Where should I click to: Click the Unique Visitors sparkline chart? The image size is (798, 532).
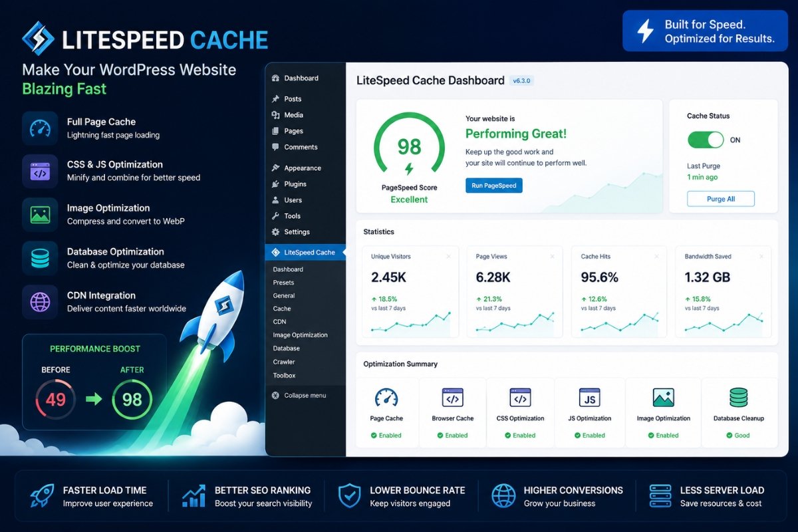point(411,323)
